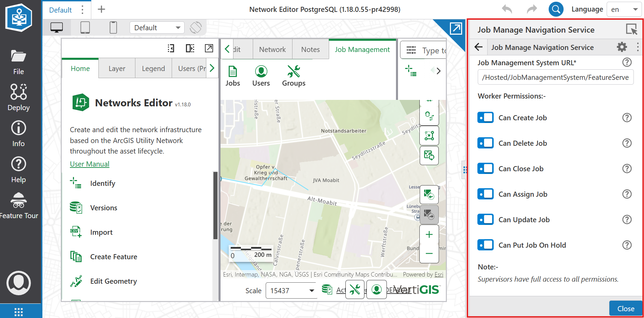Start the Feature Tour
This screenshot has width=644, height=318.
(x=19, y=206)
